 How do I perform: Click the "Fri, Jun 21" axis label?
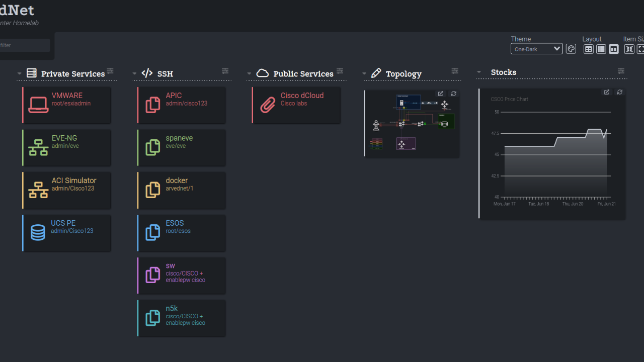607,204
